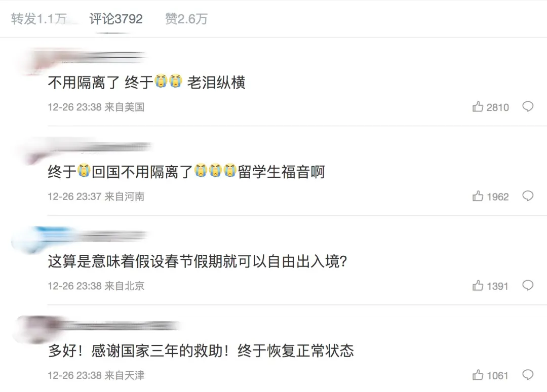This screenshot has height=392, width=547.
Task: Open reply bubble on the 天津 comment
Action: point(528,375)
